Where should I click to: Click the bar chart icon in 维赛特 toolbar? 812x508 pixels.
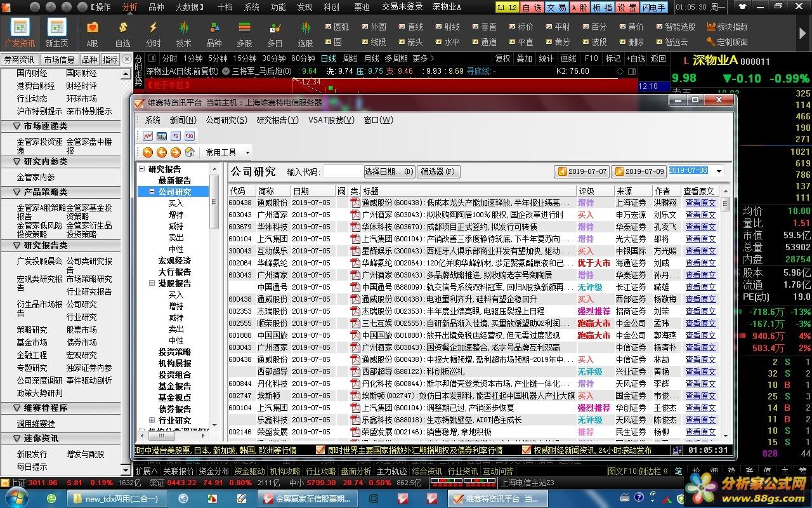[x=162, y=136]
